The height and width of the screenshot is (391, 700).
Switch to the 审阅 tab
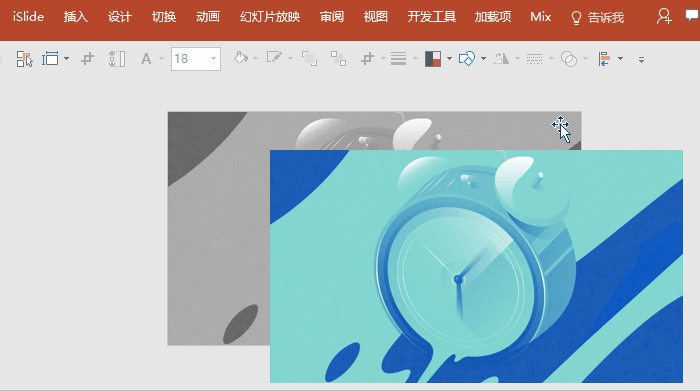pyautogui.click(x=332, y=17)
